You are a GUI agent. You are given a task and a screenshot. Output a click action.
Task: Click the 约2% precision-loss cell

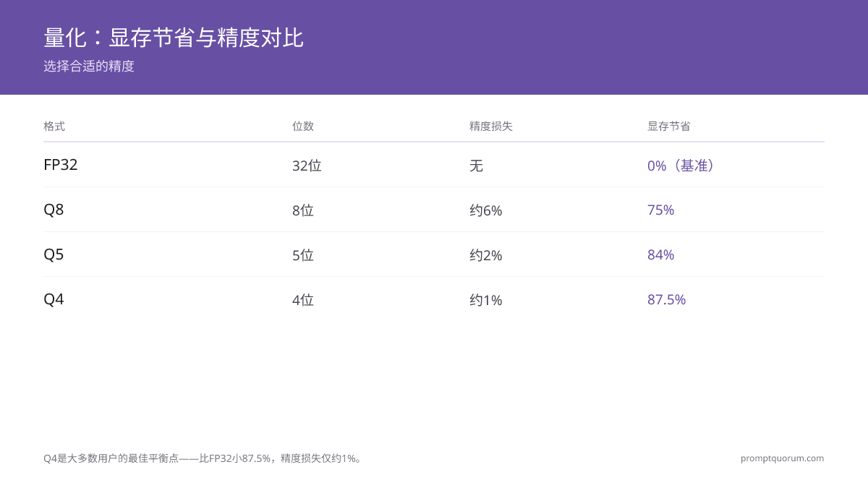click(486, 255)
